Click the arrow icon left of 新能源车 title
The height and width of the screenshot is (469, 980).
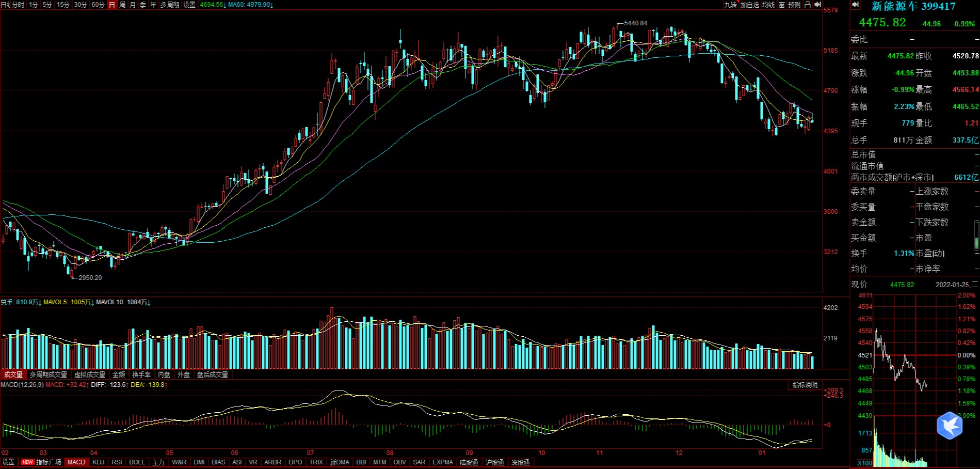pyautogui.click(x=855, y=5)
